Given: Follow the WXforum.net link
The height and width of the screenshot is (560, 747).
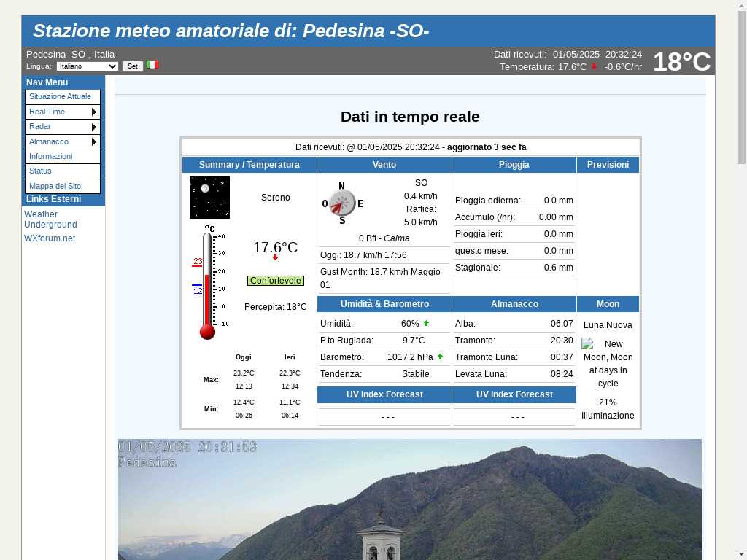Looking at the screenshot, I should coord(50,238).
